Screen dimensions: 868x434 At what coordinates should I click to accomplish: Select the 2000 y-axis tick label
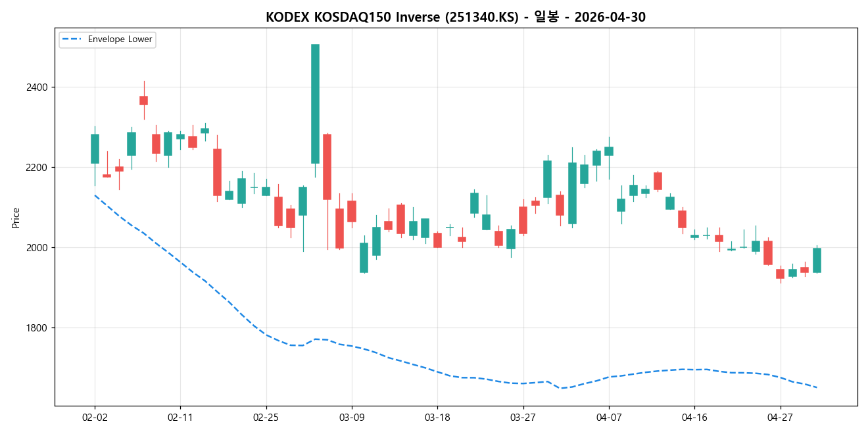(37, 248)
